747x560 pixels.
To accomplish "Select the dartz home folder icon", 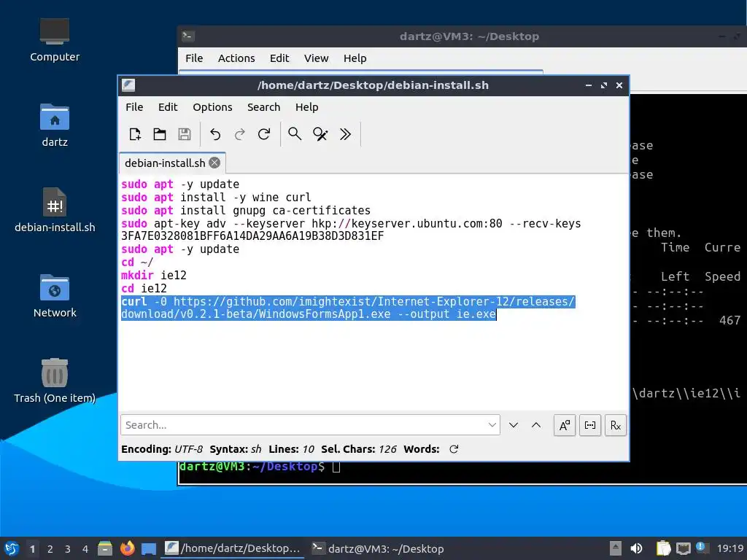I will (55, 125).
